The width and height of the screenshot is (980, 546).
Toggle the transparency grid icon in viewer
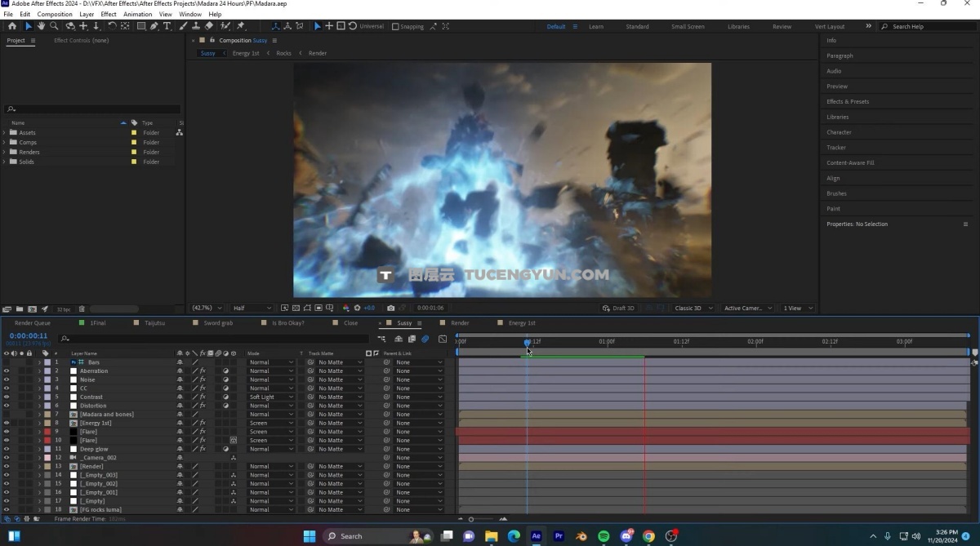295,309
